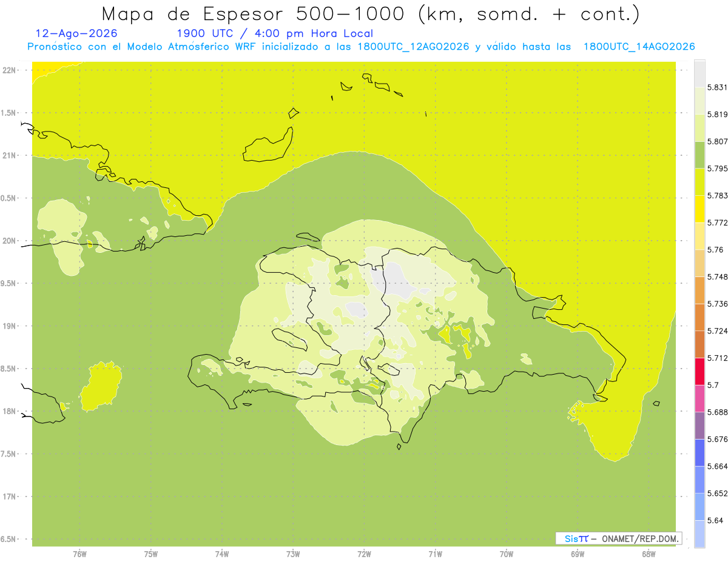Select the 75W longitude label
This screenshot has width=728, height=562.
151,554
